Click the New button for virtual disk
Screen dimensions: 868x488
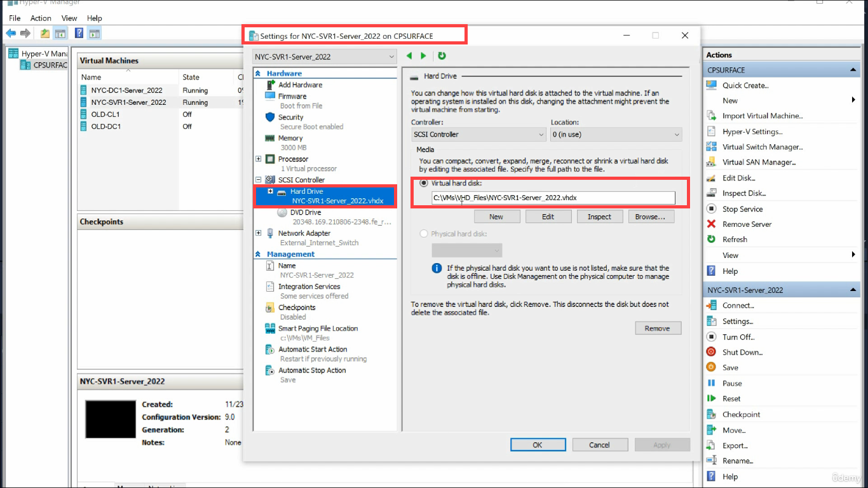(496, 217)
